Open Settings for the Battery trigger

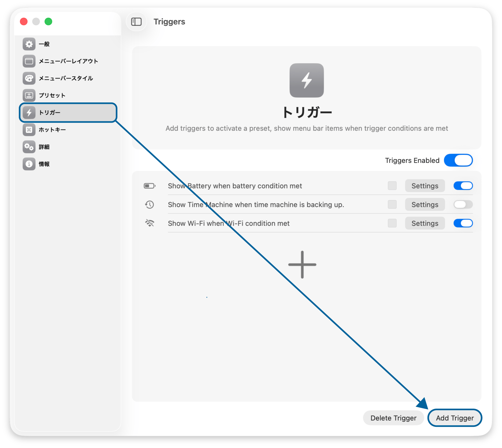[425, 186]
